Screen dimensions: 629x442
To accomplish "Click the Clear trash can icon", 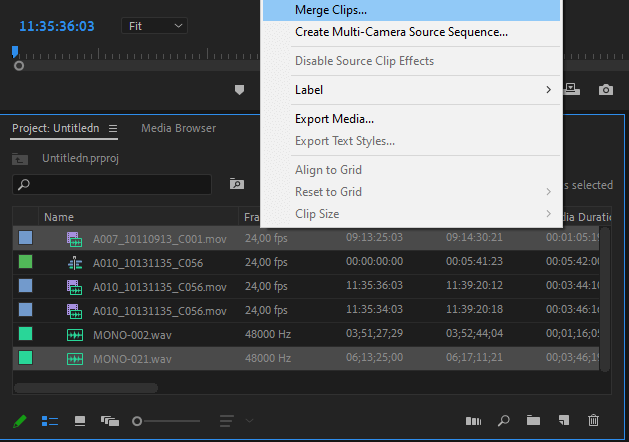I will pos(593,420).
